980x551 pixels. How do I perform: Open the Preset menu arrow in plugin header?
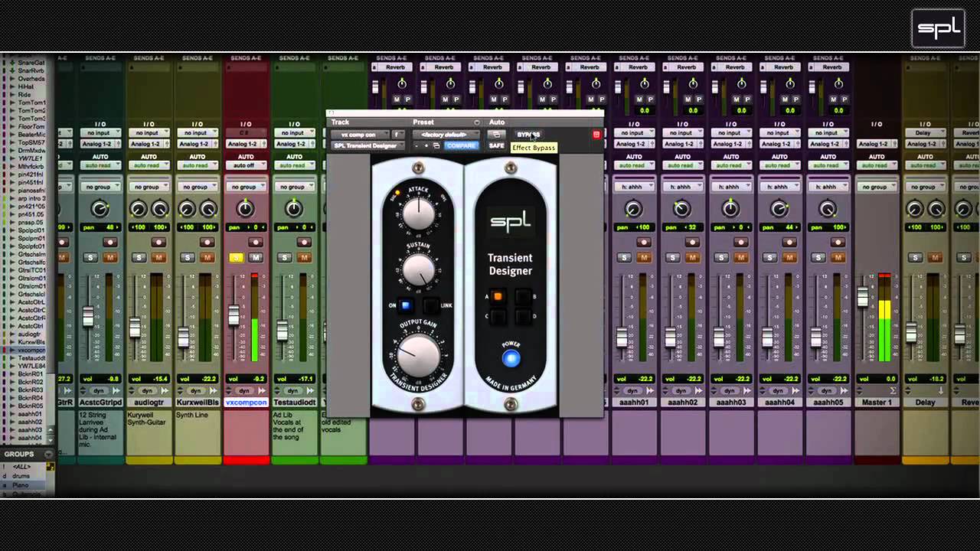coord(476,122)
